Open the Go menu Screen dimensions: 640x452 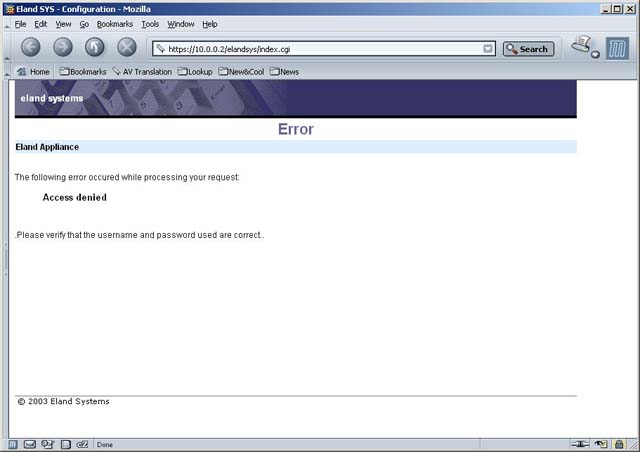coord(84,24)
